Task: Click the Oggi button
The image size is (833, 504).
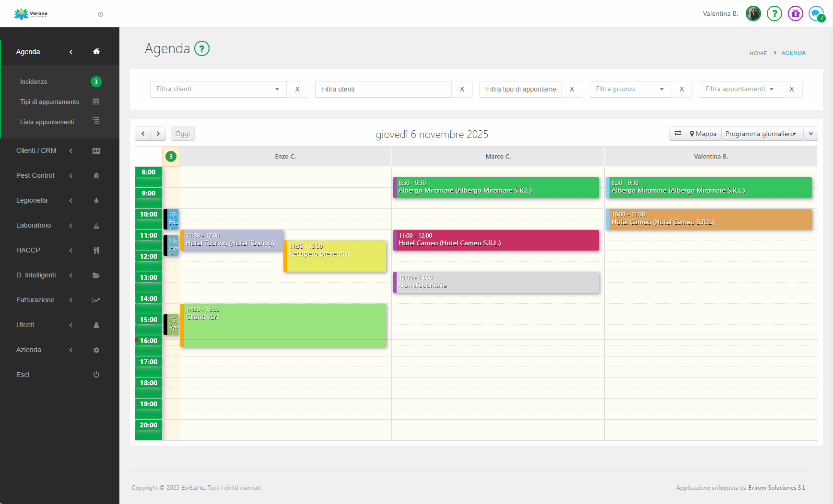Action: click(182, 134)
